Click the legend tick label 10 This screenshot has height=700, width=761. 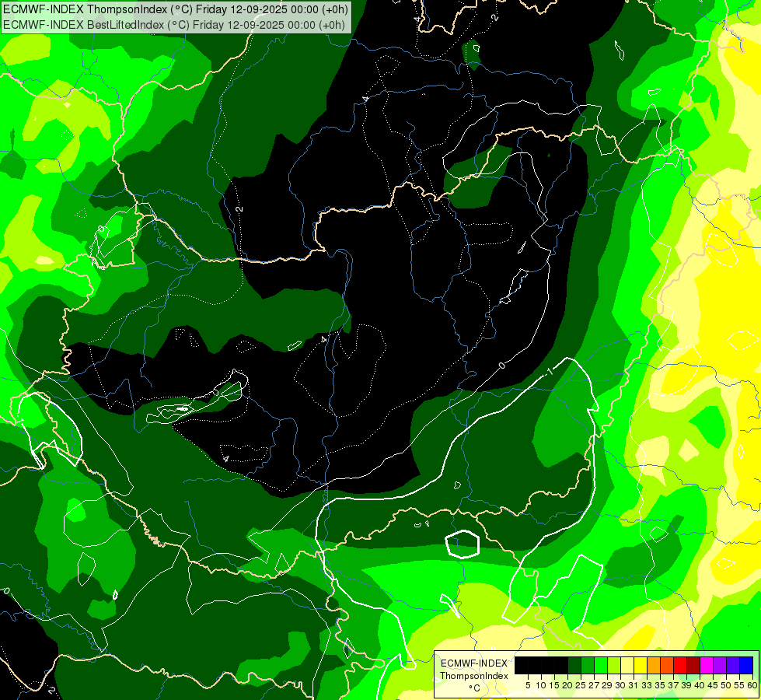[541, 685]
